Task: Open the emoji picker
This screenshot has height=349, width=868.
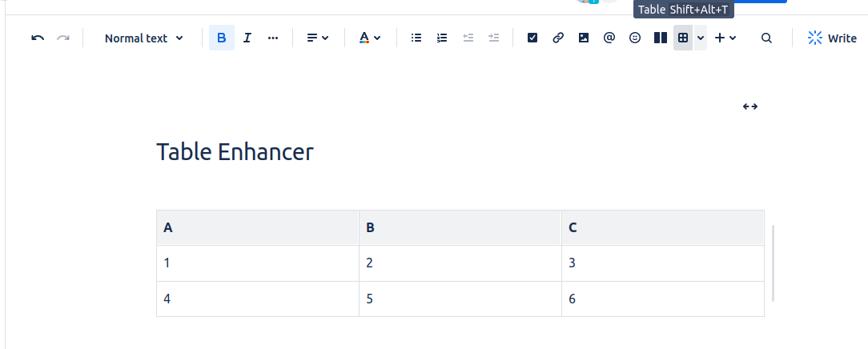Action: point(635,38)
